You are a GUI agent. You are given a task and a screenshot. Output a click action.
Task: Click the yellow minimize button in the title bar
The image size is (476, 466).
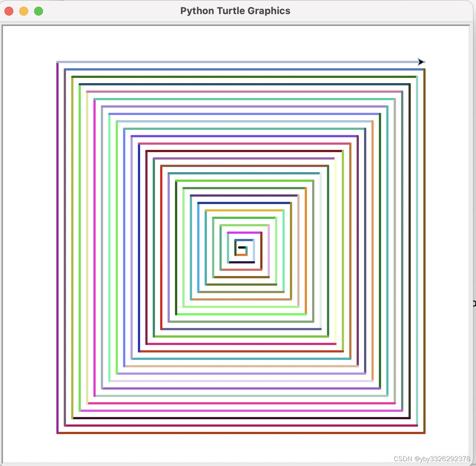23,11
